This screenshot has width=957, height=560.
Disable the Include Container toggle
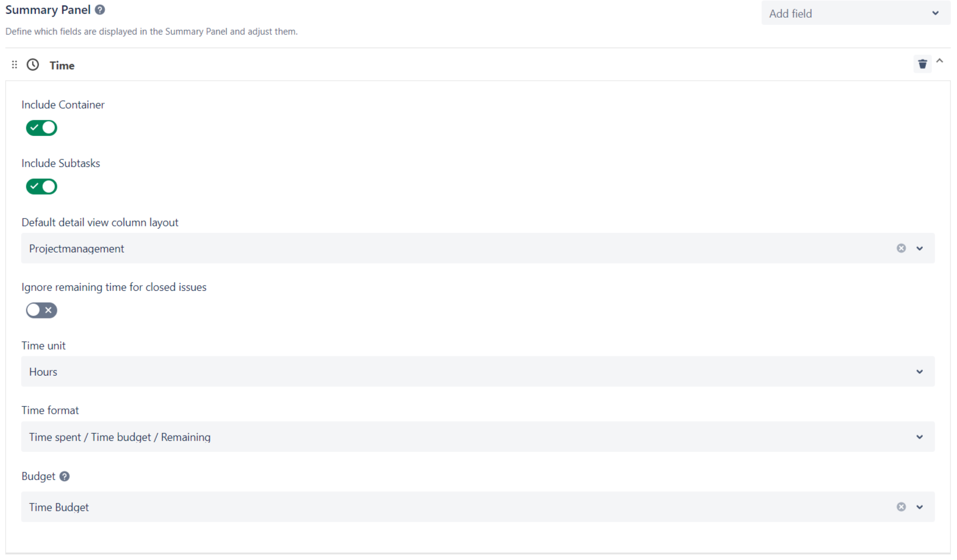[x=41, y=128]
